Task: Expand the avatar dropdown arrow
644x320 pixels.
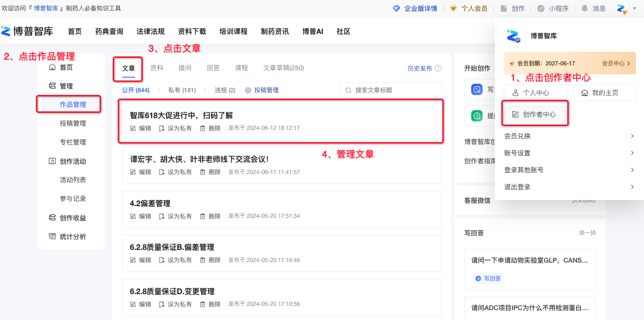Action: pyautogui.click(x=635, y=8)
